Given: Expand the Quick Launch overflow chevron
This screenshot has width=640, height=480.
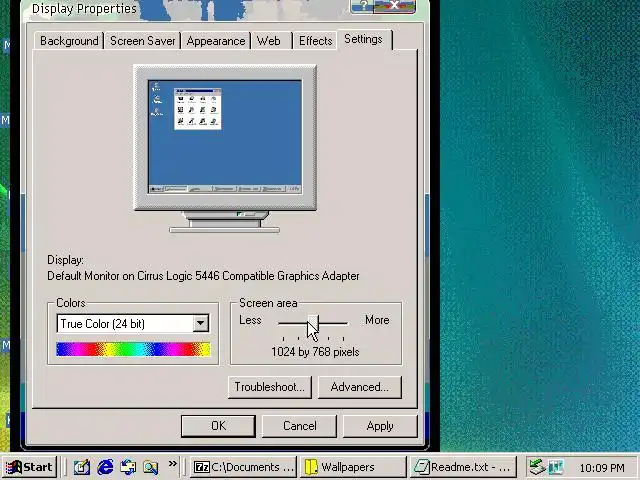Looking at the screenshot, I should pyautogui.click(x=173, y=464).
